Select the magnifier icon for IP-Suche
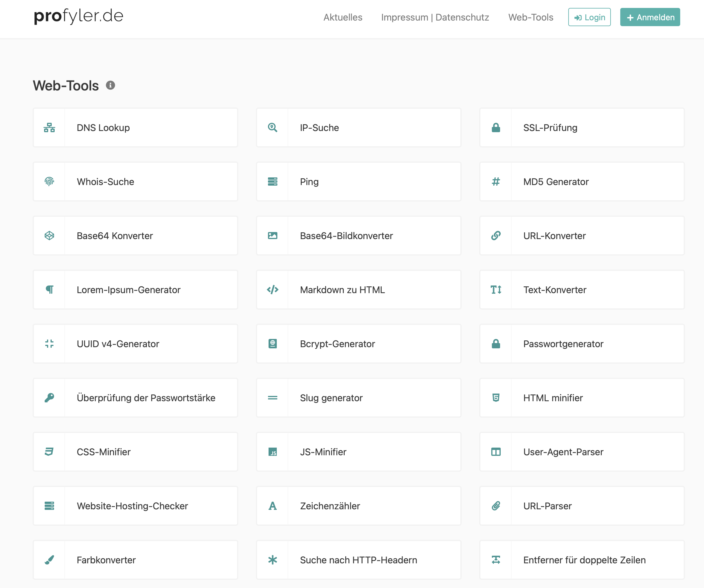 272,128
